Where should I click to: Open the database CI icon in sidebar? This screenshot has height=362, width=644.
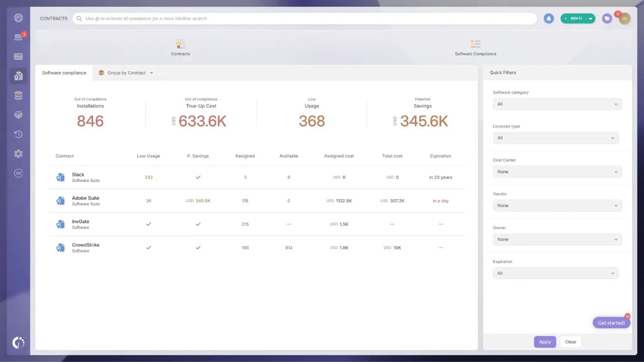coord(18,95)
